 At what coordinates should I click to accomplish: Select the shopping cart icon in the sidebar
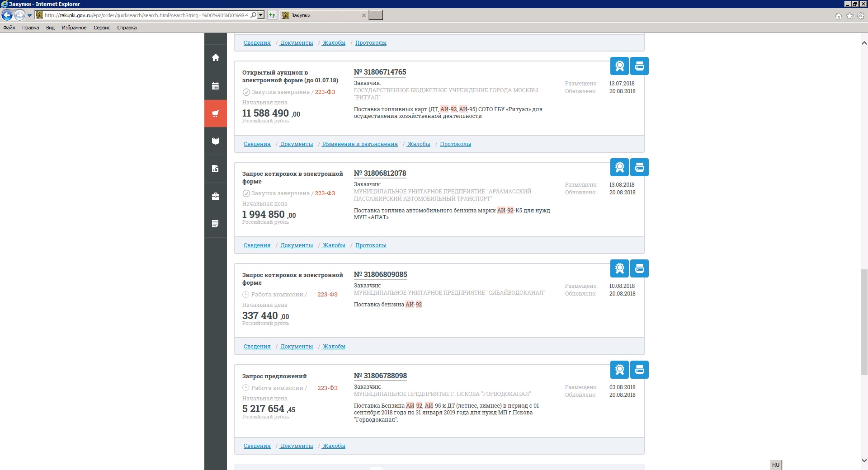click(x=216, y=113)
